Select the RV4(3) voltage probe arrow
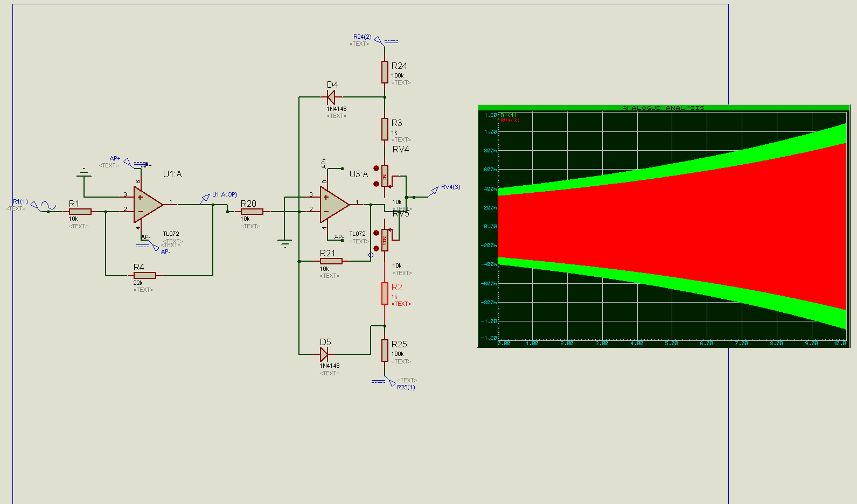The image size is (857, 504). click(x=434, y=191)
